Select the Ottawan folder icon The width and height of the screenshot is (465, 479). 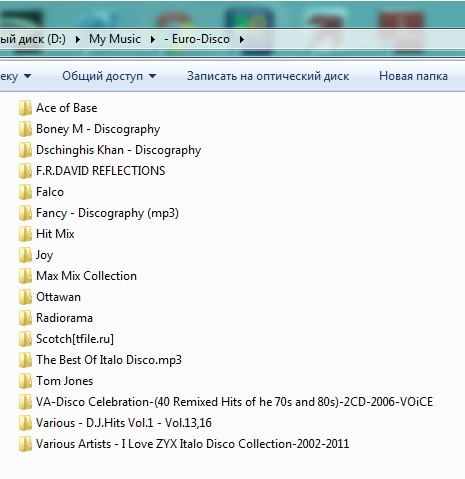(25, 297)
